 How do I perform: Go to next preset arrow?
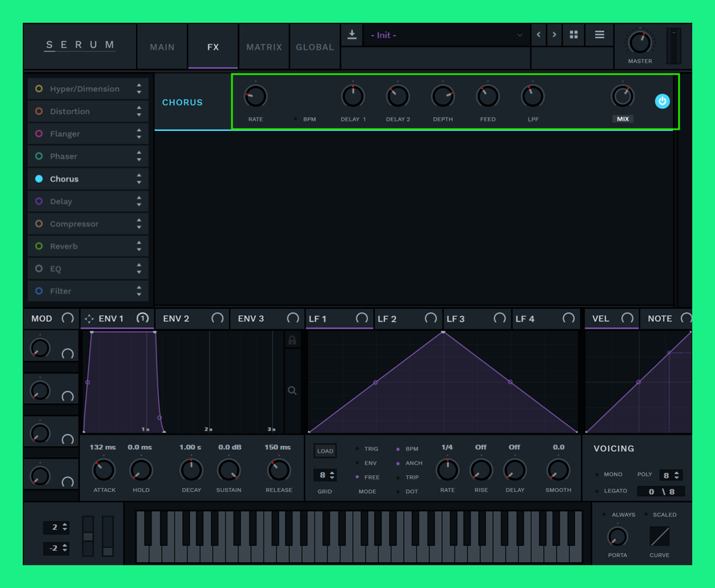[554, 35]
